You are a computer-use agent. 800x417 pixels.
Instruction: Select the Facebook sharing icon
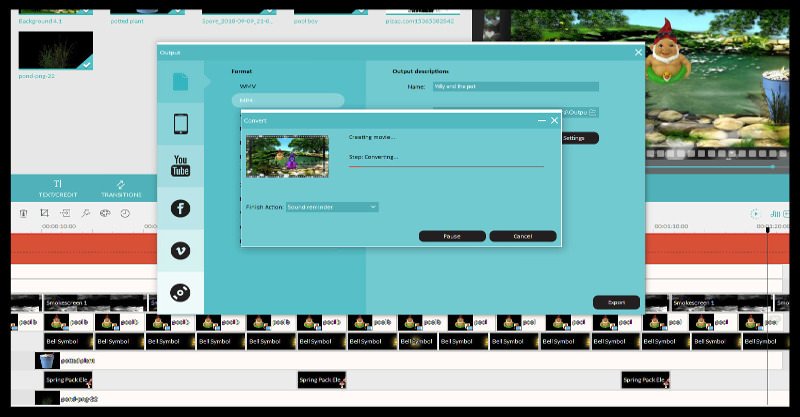180,208
